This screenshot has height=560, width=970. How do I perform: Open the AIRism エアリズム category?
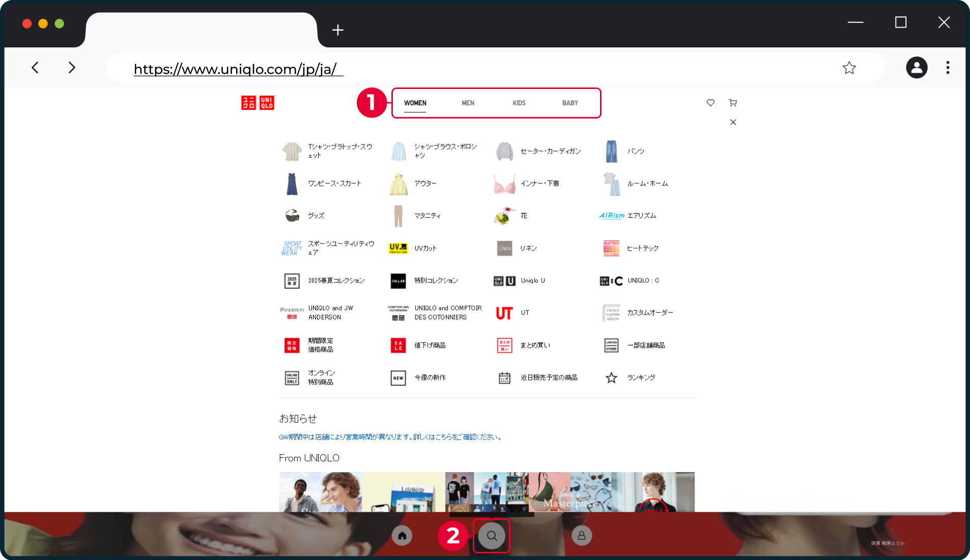tap(628, 216)
